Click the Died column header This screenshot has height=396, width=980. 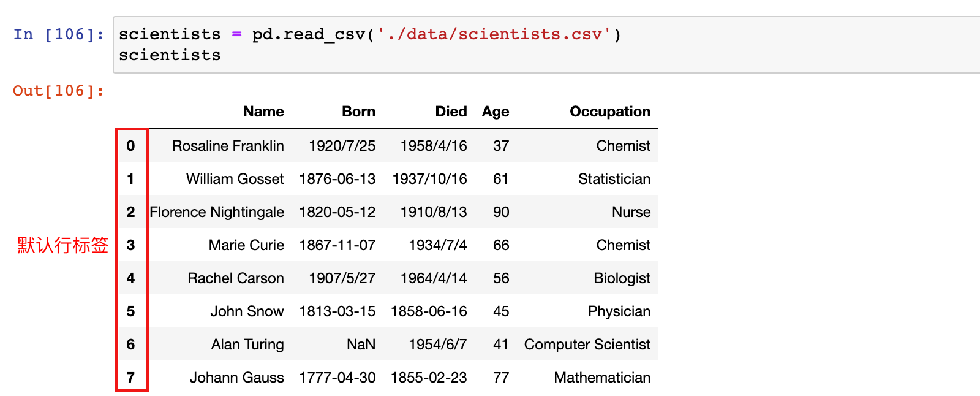click(451, 112)
